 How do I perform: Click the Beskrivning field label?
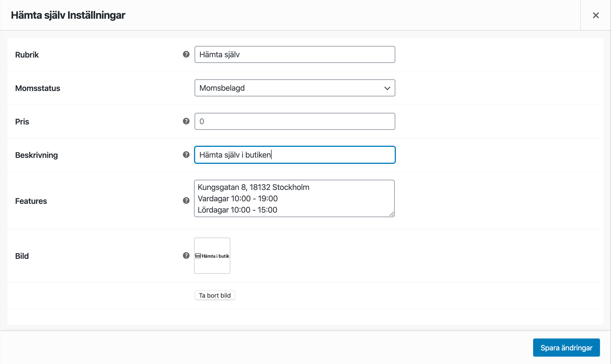[36, 155]
